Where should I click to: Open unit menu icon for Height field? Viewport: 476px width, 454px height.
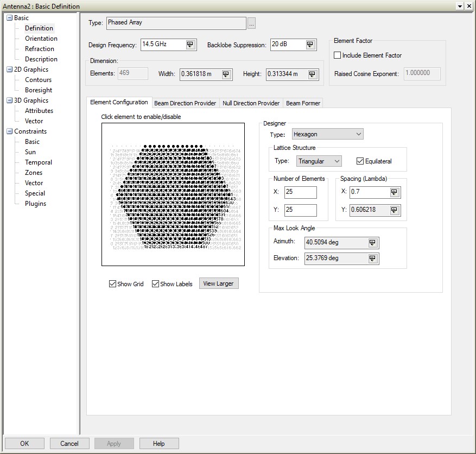(x=312, y=74)
